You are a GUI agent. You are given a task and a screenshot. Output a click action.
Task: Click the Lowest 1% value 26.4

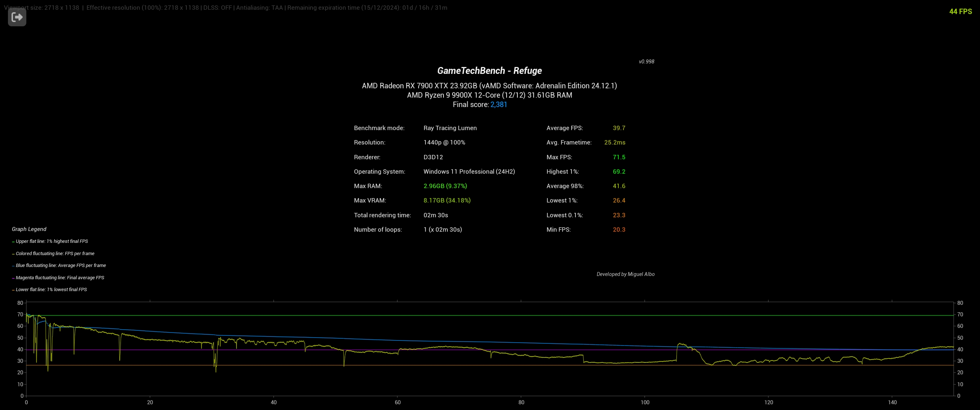coord(619,200)
